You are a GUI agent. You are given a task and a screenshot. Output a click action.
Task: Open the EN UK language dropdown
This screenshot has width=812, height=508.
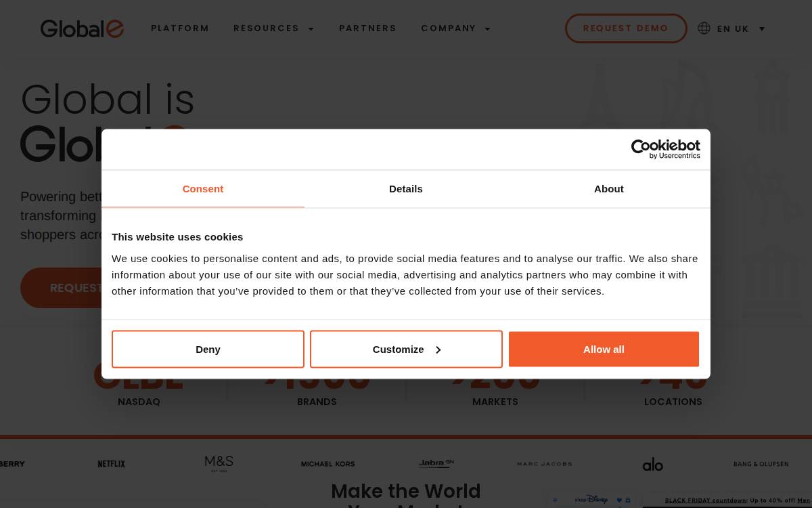(740, 28)
